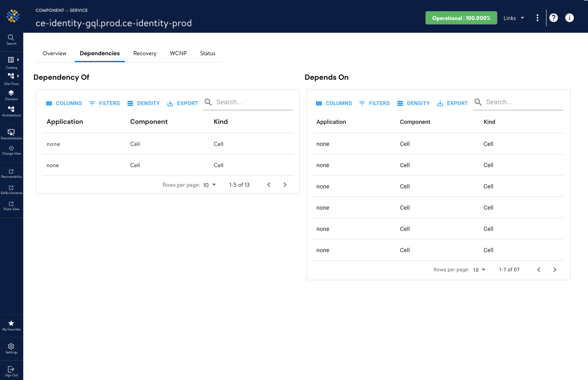Click FILTERS in the Depends On table
The height and width of the screenshot is (380, 588).
[x=374, y=103]
